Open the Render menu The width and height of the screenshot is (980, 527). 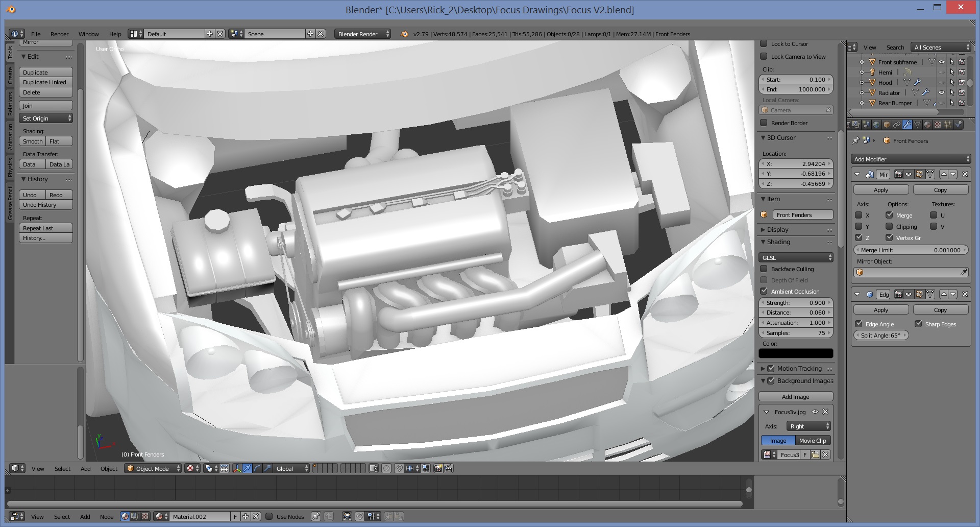[x=59, y=34]
